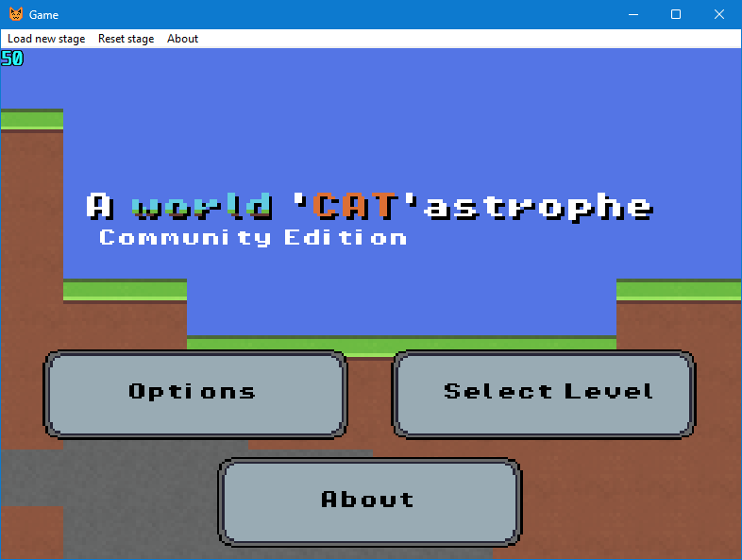Open the Options button in game
Screen dimensions: 742x560
195,395
